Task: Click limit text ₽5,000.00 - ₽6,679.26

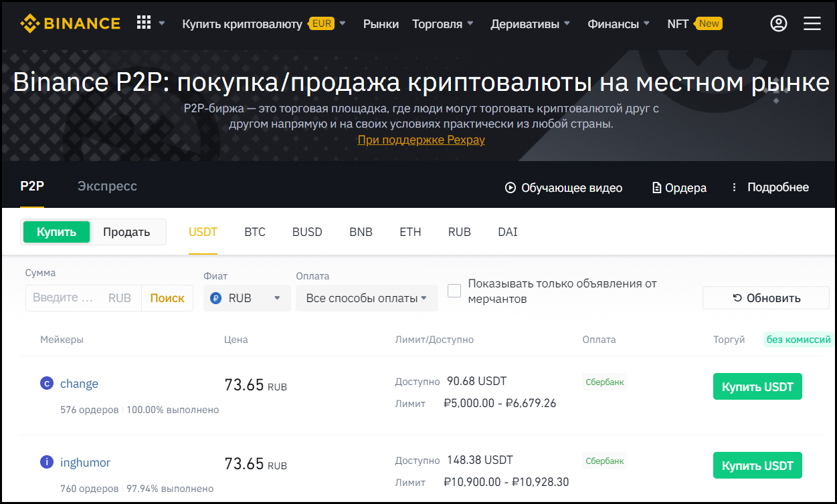Action: 500,403
